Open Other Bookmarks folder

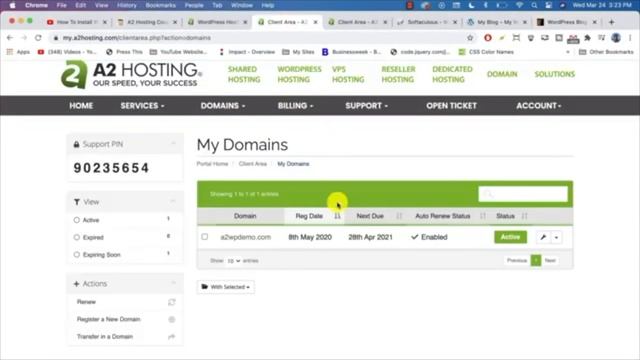[x=606, y=52]
